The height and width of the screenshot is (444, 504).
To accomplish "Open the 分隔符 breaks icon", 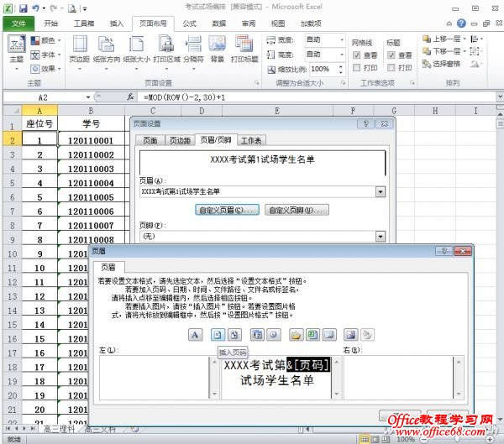I will (x=194, y=52).
